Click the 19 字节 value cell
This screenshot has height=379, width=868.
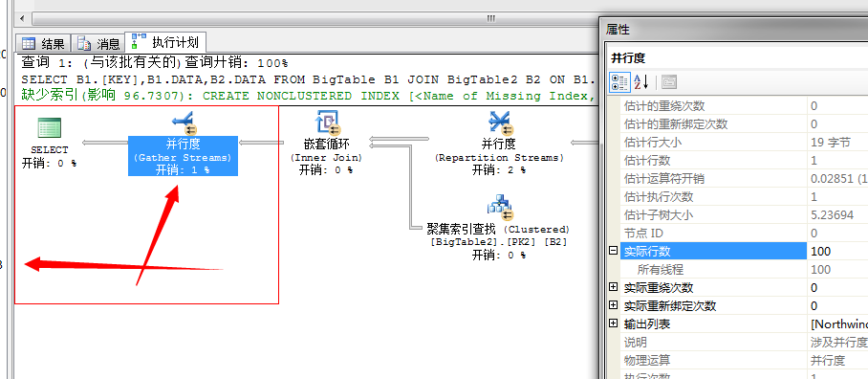tap(837, 142)
